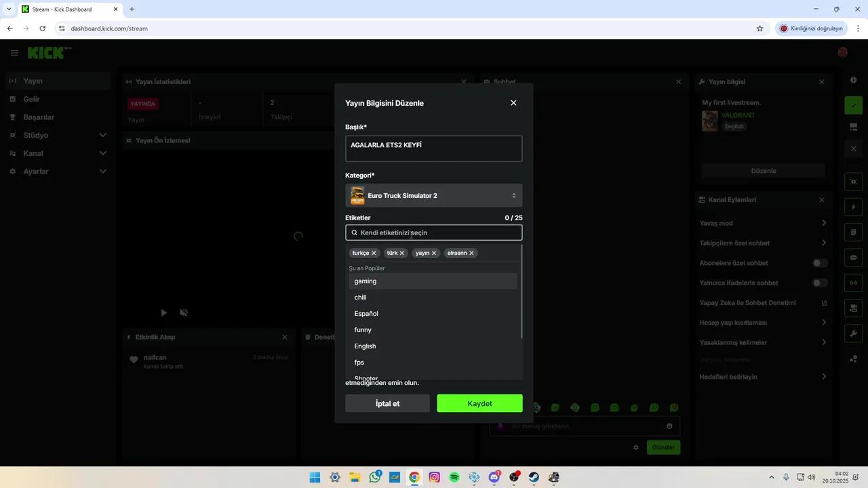Enable the Yalnızca ifadelerle sohbet toggle
This screenshot has width=868, height=488.
click(x=819, y=283)
